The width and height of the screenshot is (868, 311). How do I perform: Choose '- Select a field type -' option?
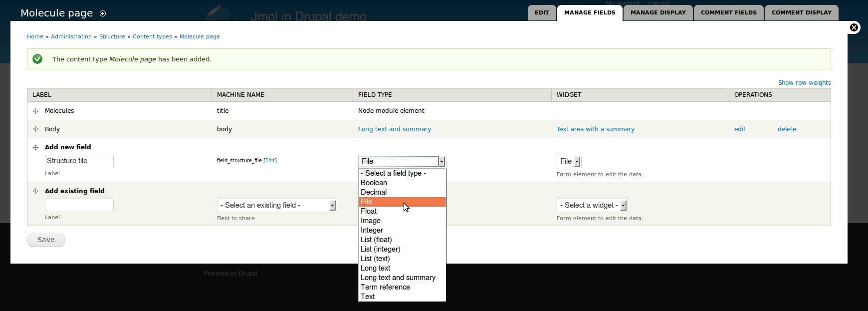(402, 173)
